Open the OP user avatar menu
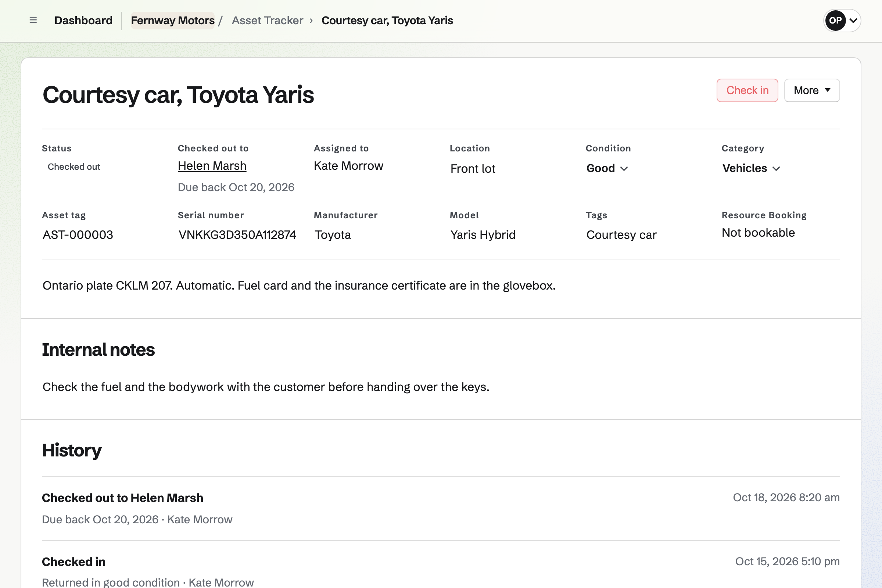This screenshot has height=588, width=882. (x=842, y=20)
